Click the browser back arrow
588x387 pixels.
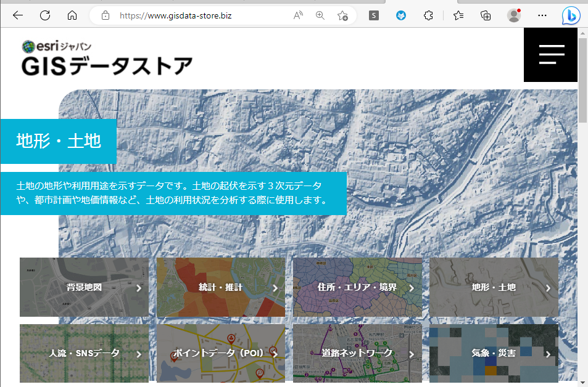coord(18,15)
